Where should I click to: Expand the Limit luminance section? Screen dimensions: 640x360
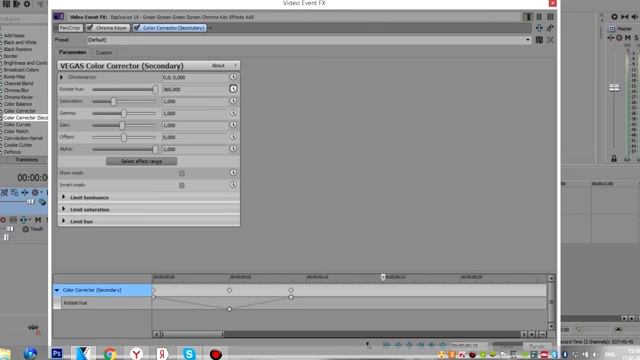[64, 197]
